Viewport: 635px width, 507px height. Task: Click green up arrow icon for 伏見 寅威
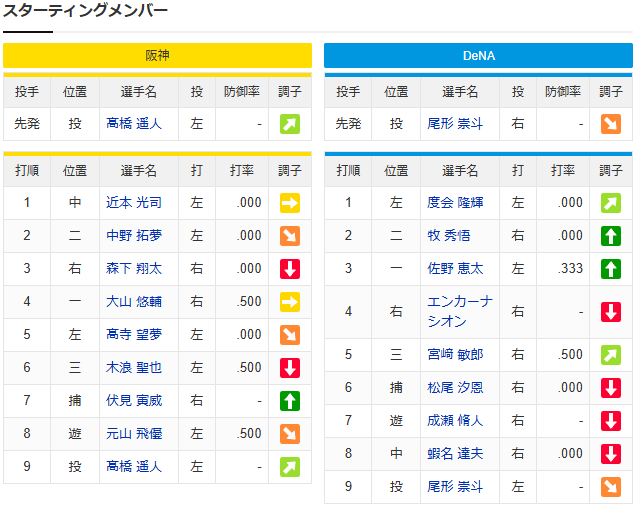pyautogui.click(x=290, y=401)
